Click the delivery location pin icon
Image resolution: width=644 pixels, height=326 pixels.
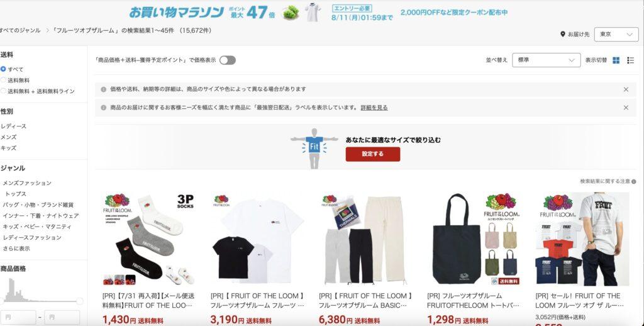(x=563, y=34)
